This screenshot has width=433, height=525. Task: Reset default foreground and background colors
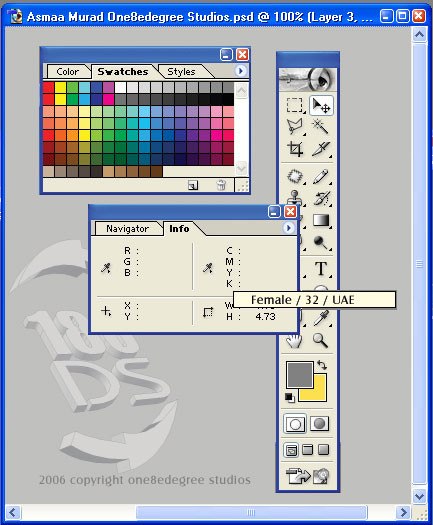pyautogui.click(x=290, y=397)
